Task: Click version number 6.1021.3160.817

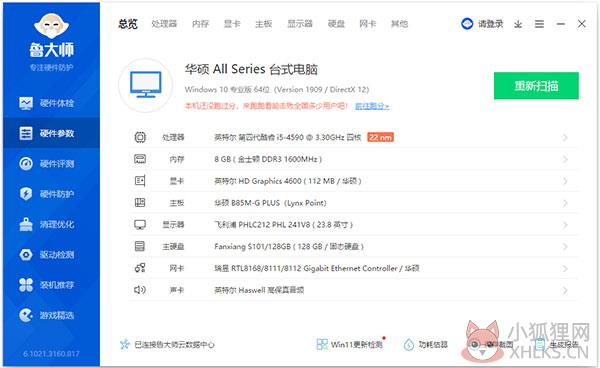Action: pos(51,353)
